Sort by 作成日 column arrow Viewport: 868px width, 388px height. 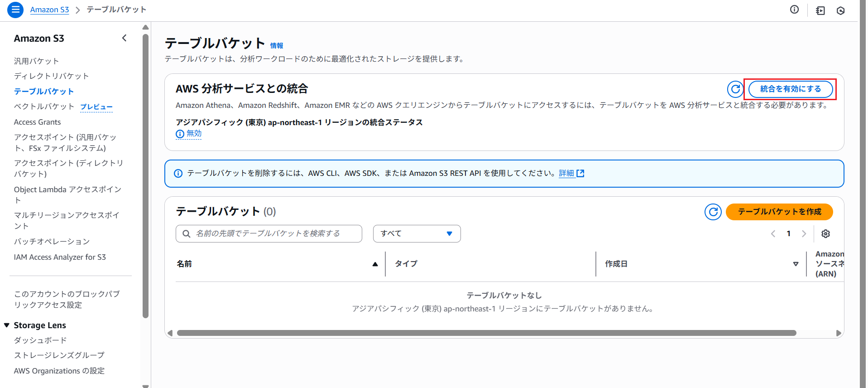pos(796,264)
